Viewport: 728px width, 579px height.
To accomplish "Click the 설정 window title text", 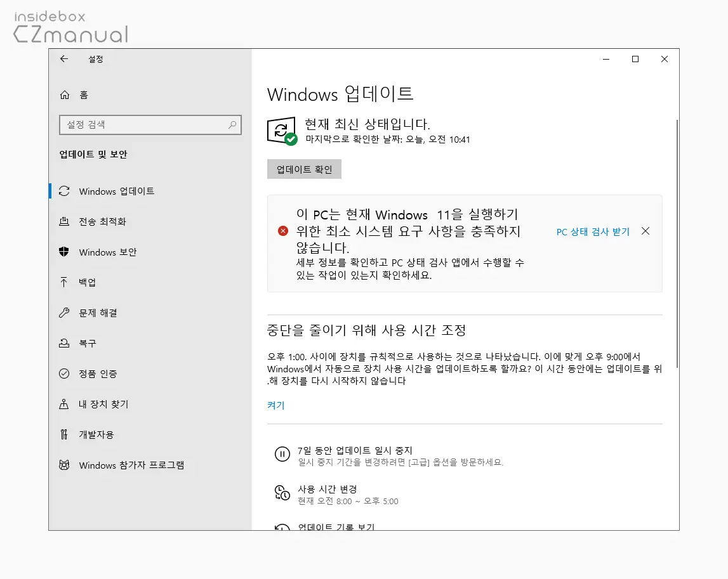I will (96, 59).
